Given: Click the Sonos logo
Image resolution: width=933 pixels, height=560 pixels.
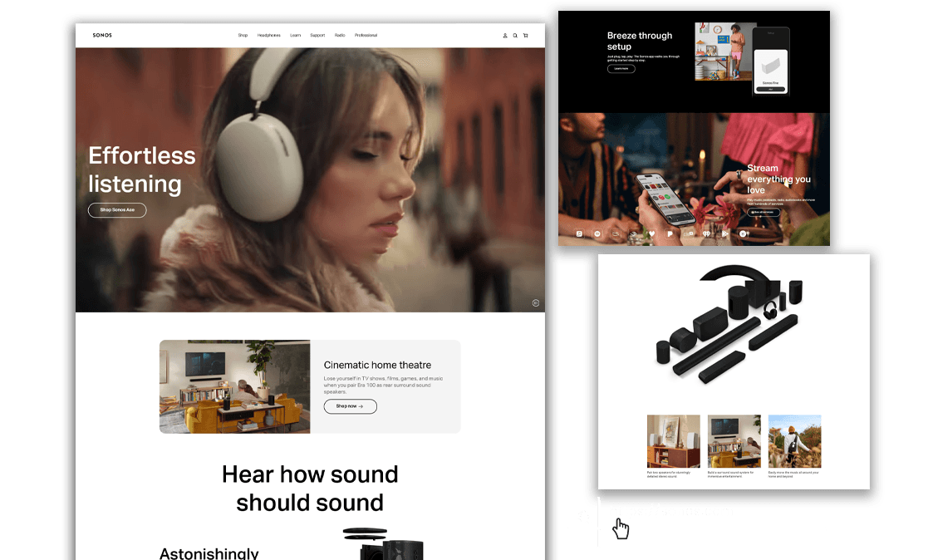Looking at the screenshot, I should coord(102,36).
